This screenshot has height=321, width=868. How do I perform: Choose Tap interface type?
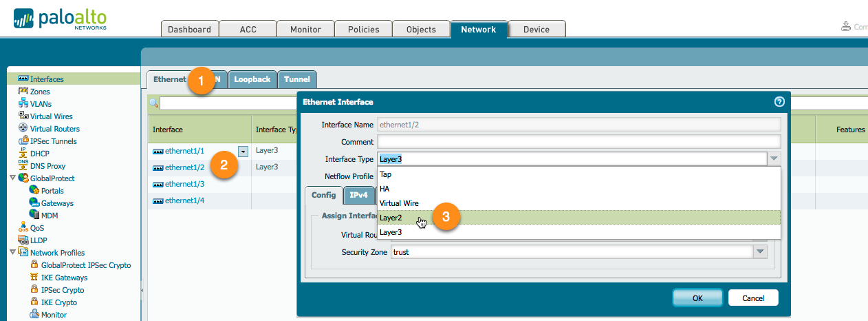pos(579,174)
